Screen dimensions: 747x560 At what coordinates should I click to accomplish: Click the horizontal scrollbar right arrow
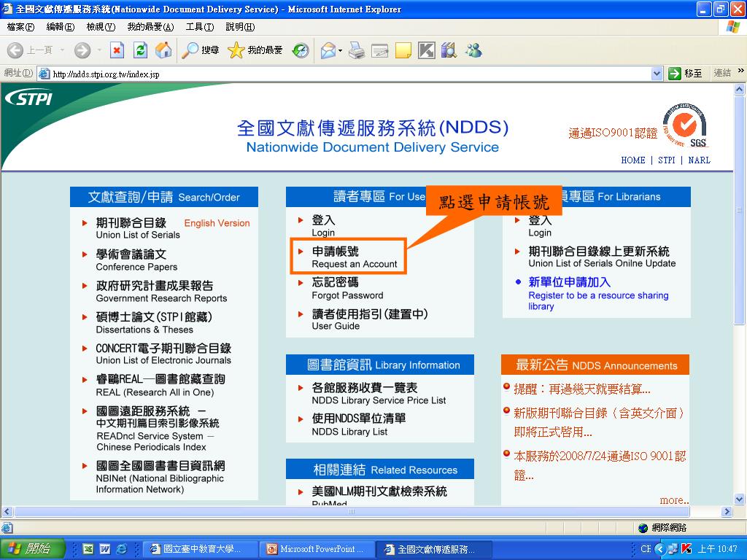tap(727, 511)
